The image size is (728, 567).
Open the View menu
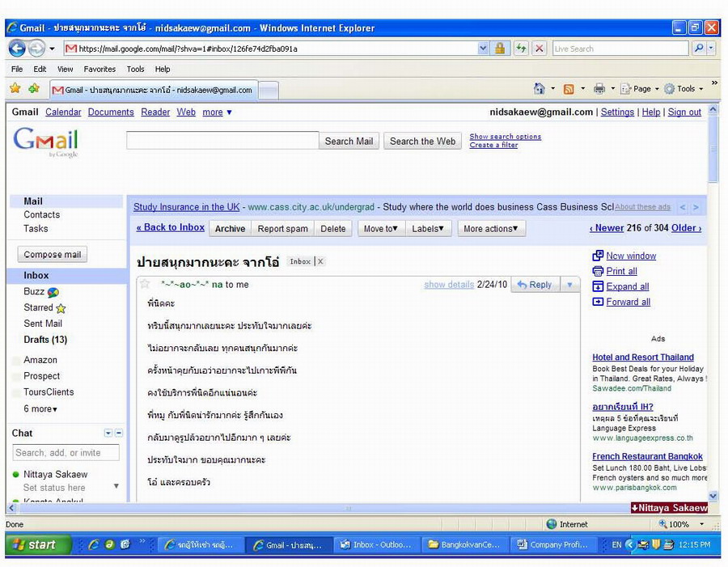pos(65,69)
